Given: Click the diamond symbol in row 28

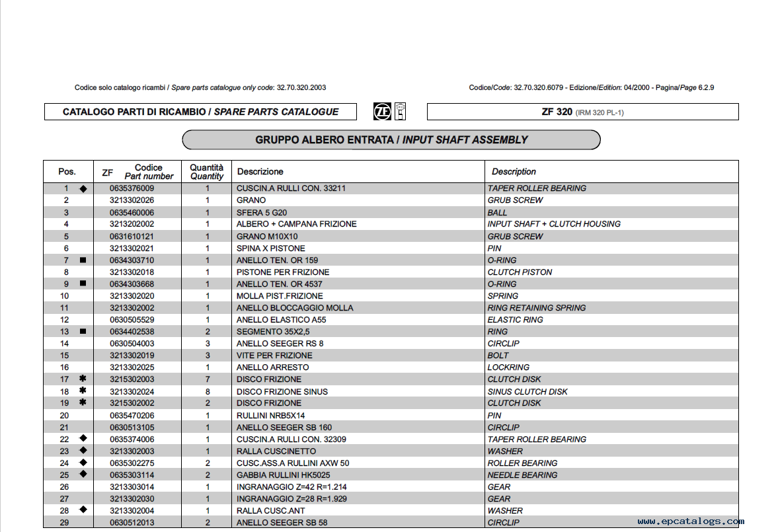Looking at the screenshot, I should click(x=83, y=510).
